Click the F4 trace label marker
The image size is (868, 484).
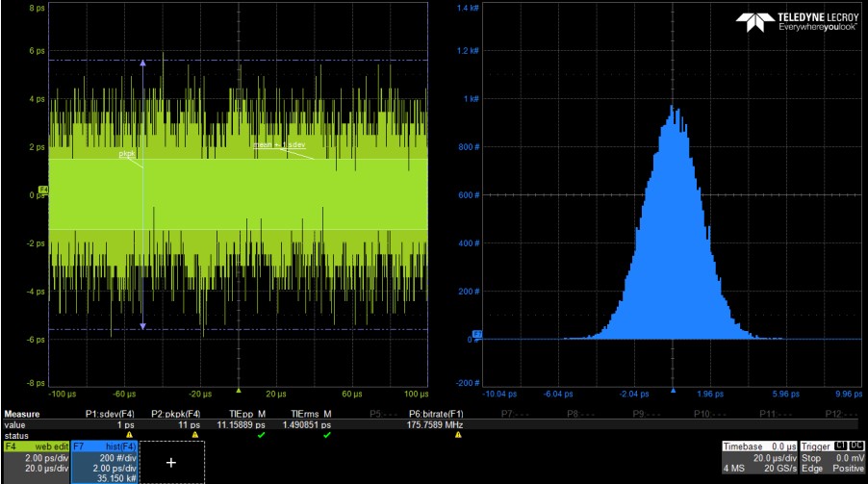[x=42, y=190]
